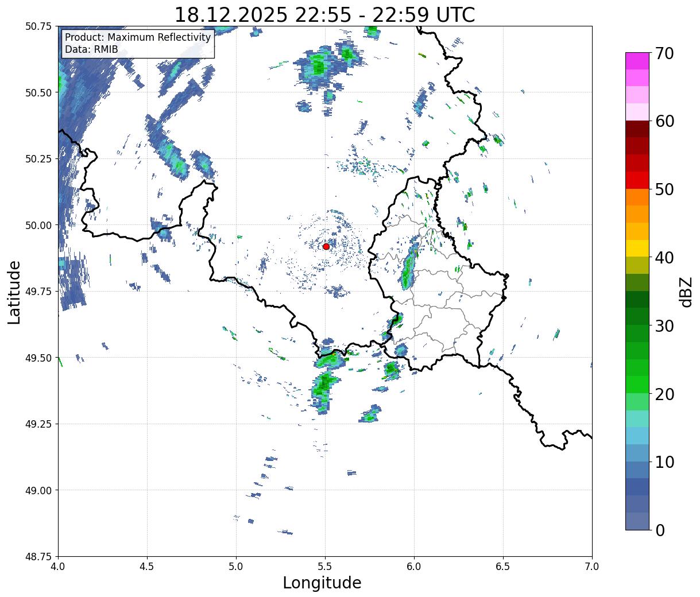Image resolution: width=700 pixels, height=597 pixels.
Task: Click the dark maroon swatch below 60 dBZ
Action: pyautogui.click(x=637, y=129)
